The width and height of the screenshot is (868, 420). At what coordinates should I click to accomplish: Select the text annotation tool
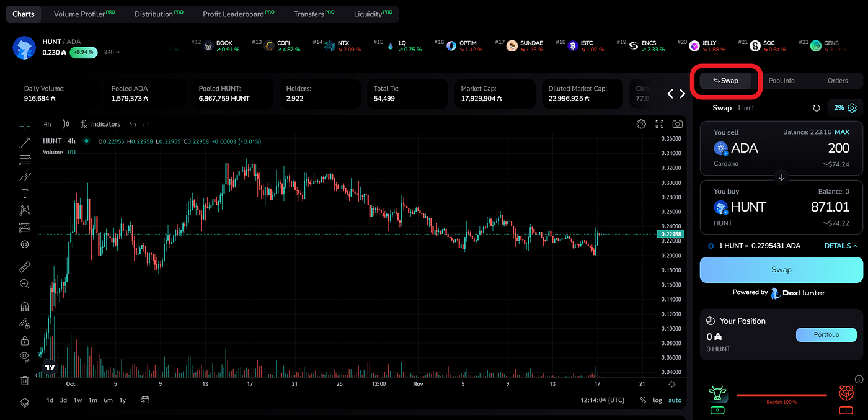25,194
